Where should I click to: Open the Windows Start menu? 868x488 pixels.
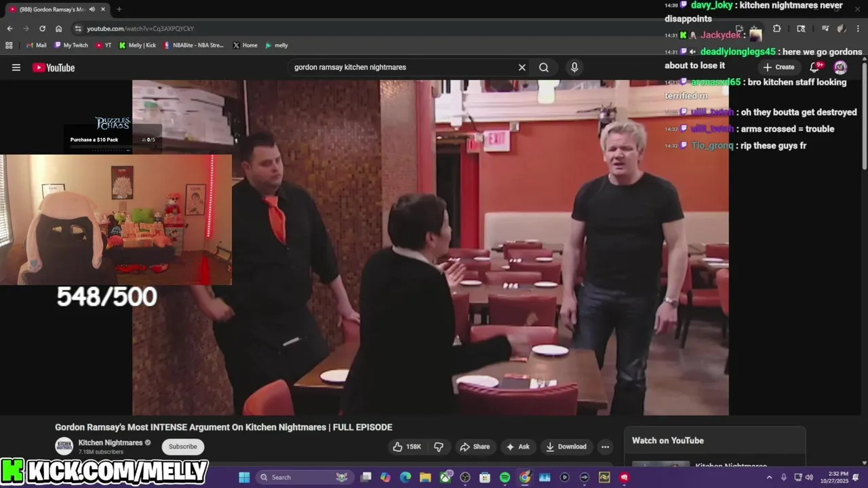(x=244, y=477)
